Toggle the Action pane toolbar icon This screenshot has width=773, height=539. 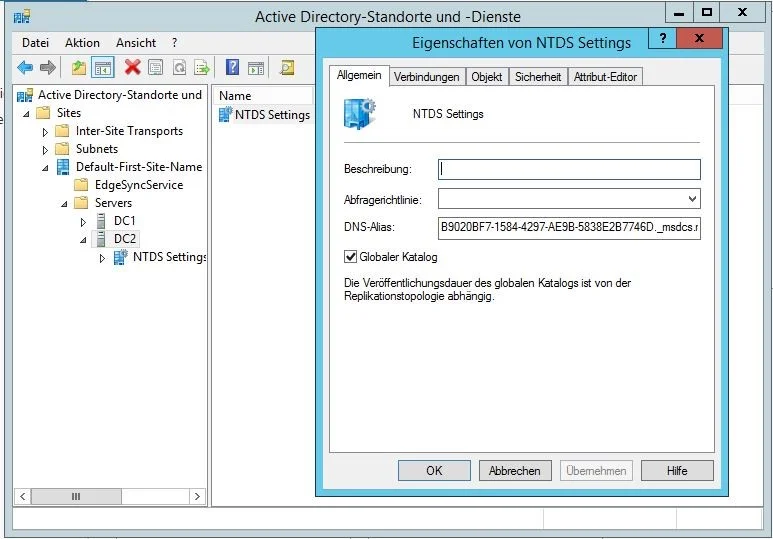256,68
